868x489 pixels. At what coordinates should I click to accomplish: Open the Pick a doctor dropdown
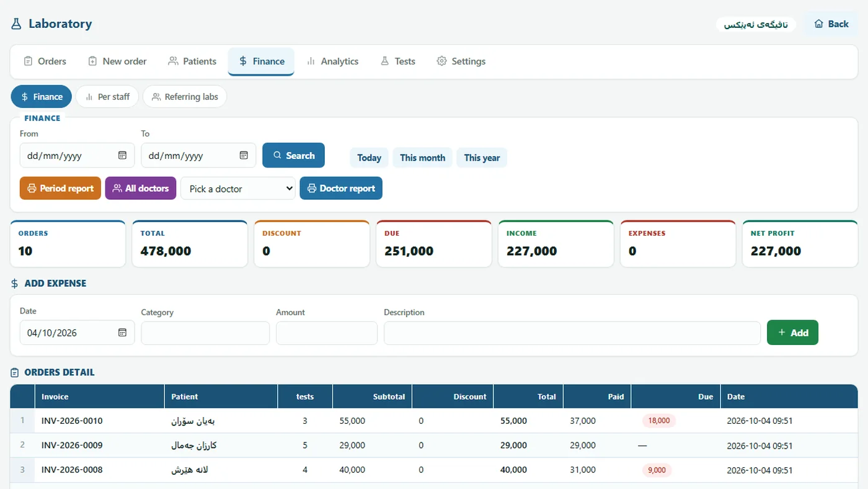(x=238, y=189)
